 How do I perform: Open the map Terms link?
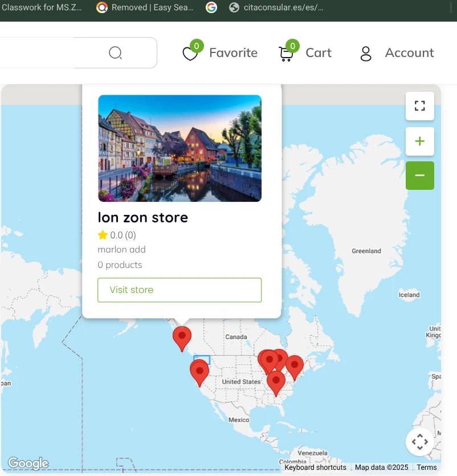click(426, 467)
